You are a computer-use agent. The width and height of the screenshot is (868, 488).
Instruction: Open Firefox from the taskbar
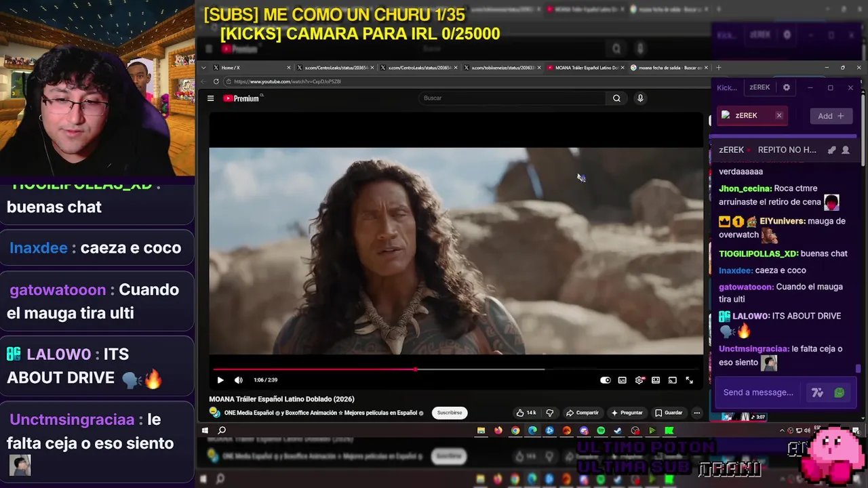[498, 430]
